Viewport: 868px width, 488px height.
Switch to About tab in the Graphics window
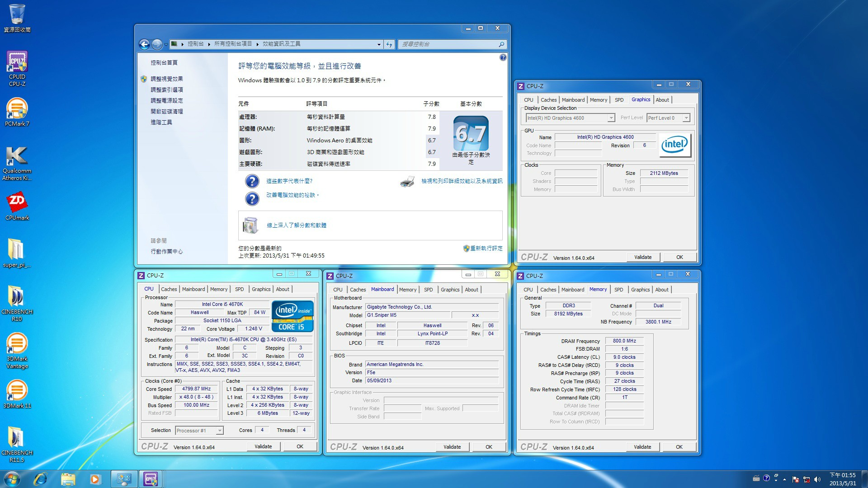[662, 100]
